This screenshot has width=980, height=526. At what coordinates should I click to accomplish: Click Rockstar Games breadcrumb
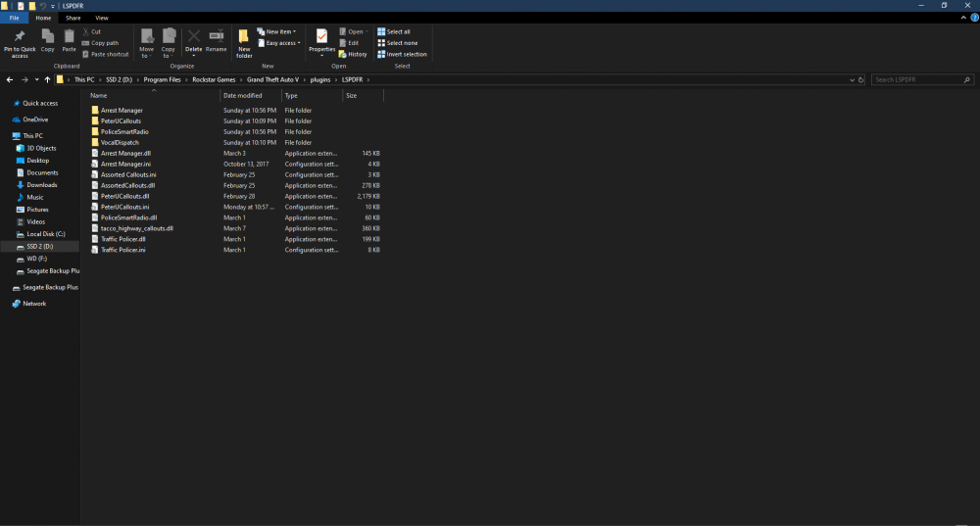point(214,80)
